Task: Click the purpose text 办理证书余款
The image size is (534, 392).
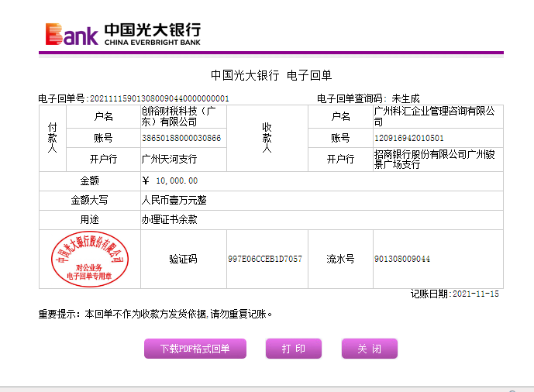Action: [x=169, y=219]
